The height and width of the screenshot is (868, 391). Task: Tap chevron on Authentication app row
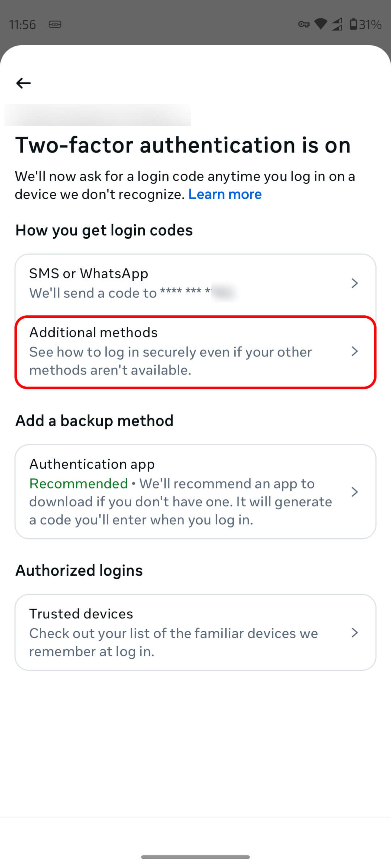point(354,492)
